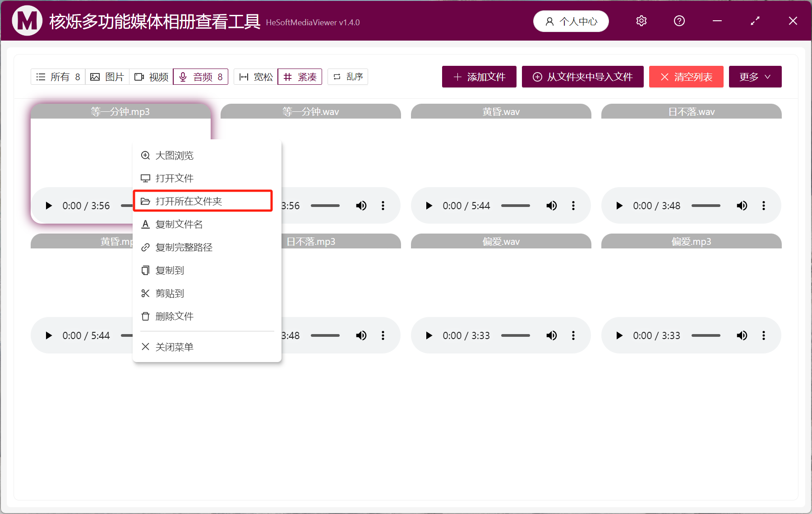Open the three-dot menu on 偏爱.wav player
The height and width of the screenshot is (514, 812).
[x=573, y=335]
